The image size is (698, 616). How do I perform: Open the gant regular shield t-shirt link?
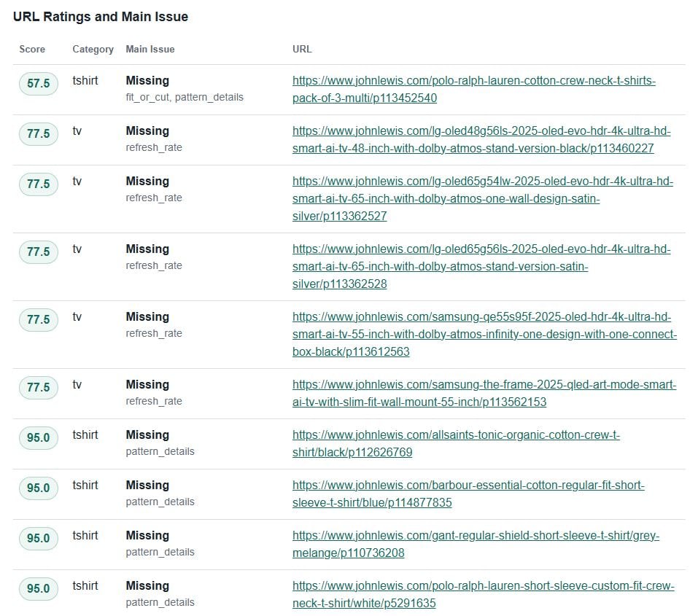tap(476, 545)
